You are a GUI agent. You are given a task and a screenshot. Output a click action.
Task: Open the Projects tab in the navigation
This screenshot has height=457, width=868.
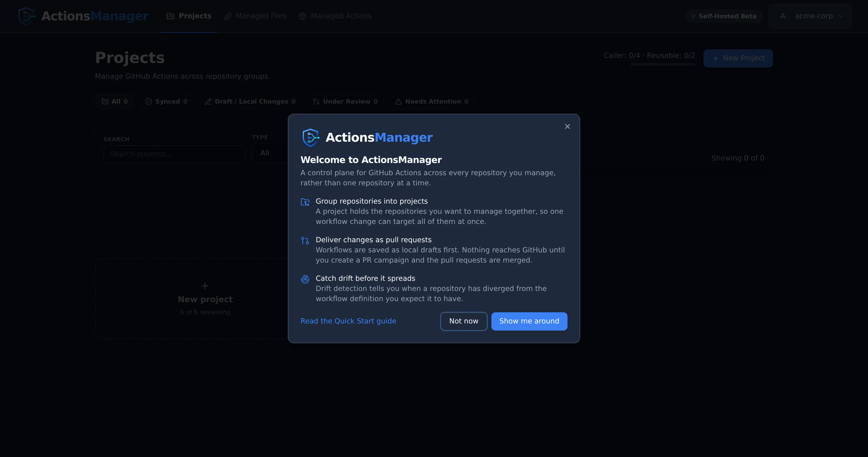point(189,16)
